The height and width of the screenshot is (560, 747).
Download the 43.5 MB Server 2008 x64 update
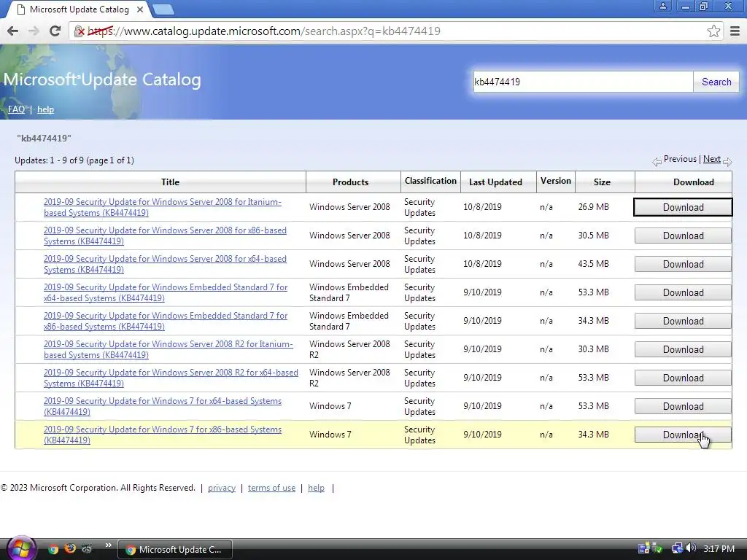pyautogui.click(x=683, y=264)
